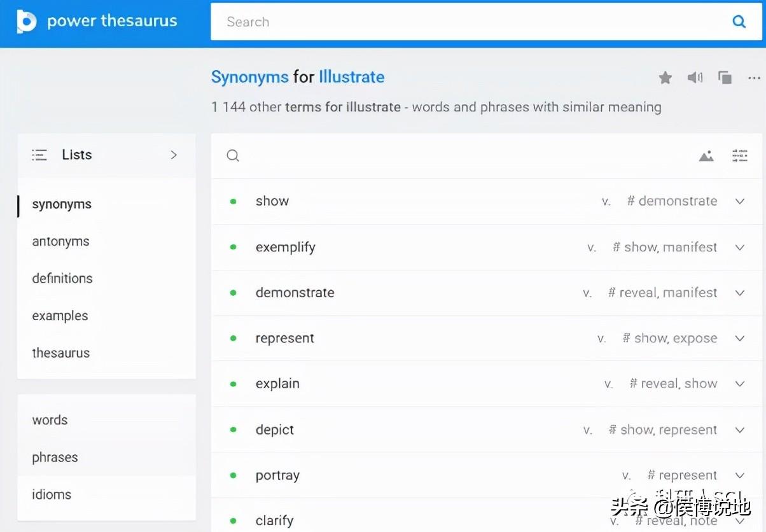This screenshot has height=532, width=766.
Task: Click the Power Thesaurus logo icon
Action: click(27, 22)
